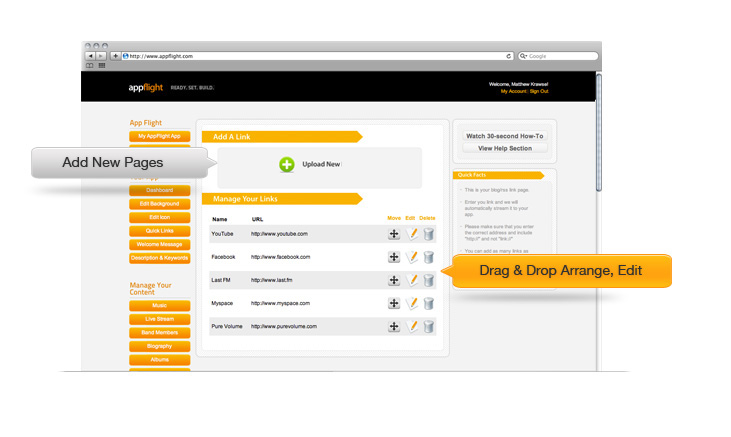731x437 pixels.
Task: Open the Band Members content section
Action: coord(159,333)
